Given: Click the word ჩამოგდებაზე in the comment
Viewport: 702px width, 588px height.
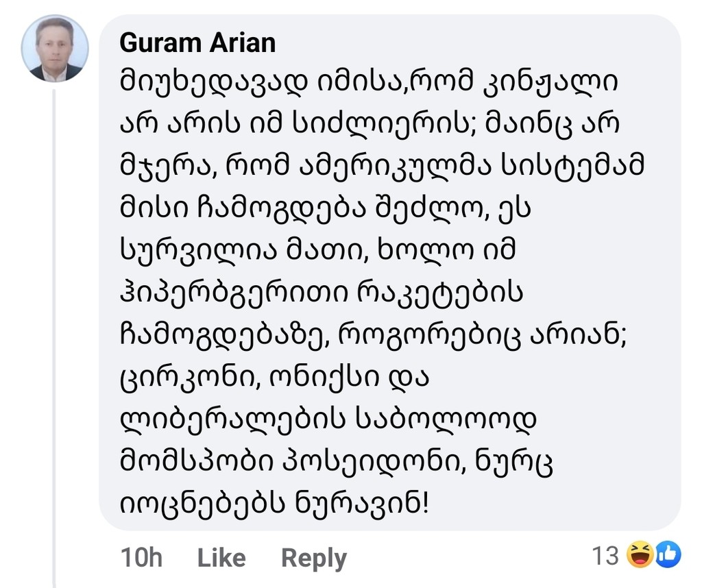Looking at the screenshot, I should pyautogui.click(x=225, y=336).
